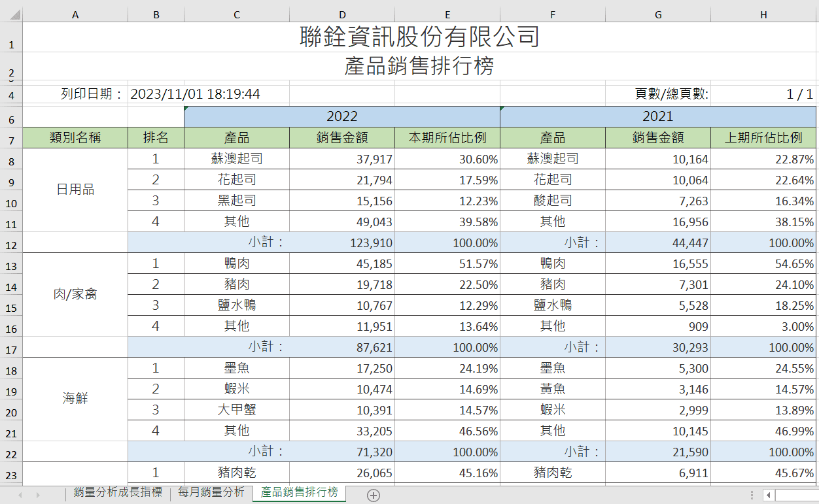Click the sales value 26,065

[342, 473]
